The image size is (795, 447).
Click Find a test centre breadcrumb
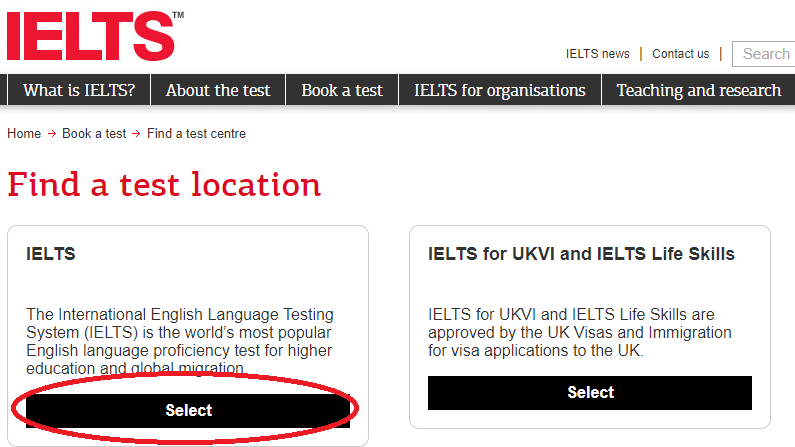pos(196,133)
